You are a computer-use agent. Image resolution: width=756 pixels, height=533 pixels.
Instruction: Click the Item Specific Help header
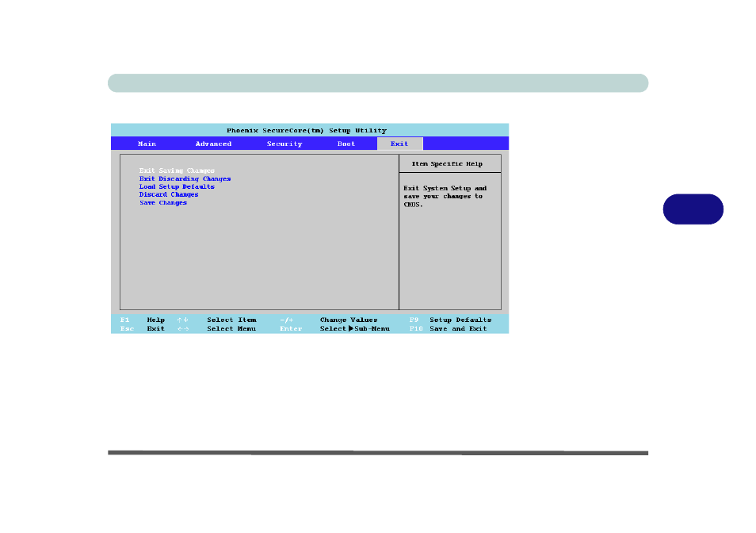tap(447, 164)
